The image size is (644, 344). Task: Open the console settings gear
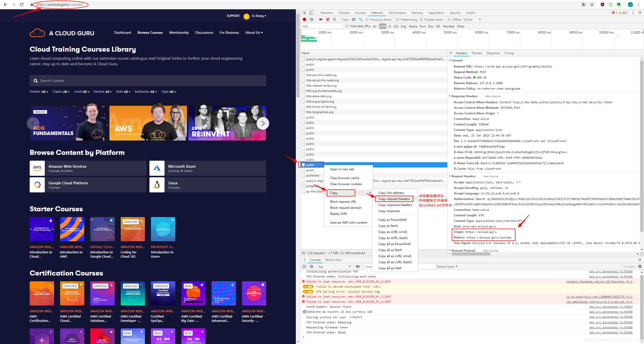tap(640, 266)
